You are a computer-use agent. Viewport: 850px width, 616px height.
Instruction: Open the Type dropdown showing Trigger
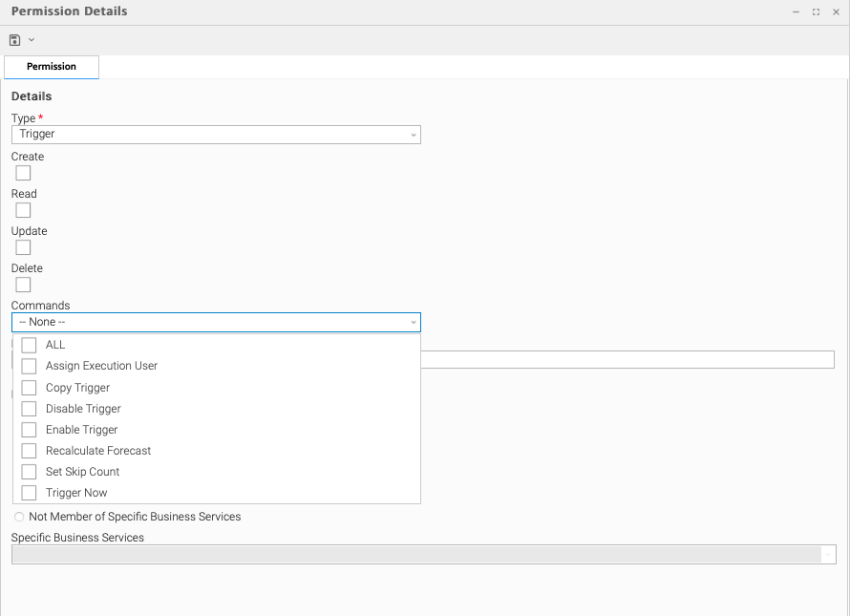216,135
